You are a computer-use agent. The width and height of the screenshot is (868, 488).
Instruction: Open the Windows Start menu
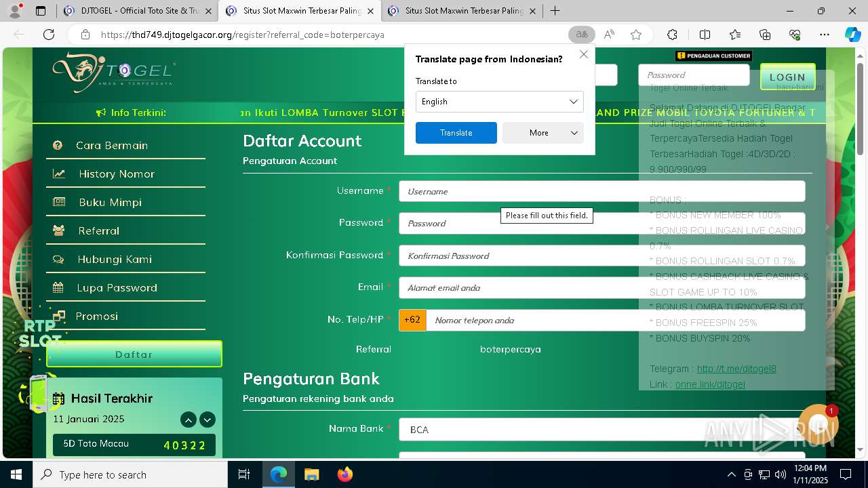(16, 474)
